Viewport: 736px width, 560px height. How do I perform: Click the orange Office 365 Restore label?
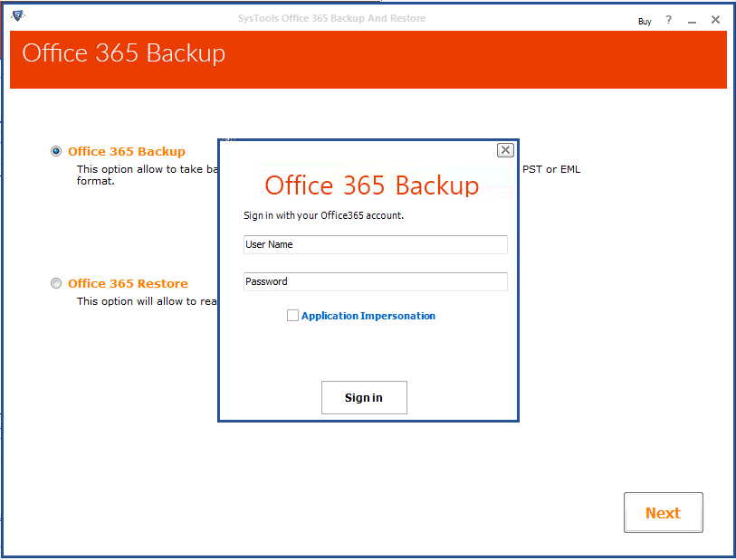tap(128, 284)
